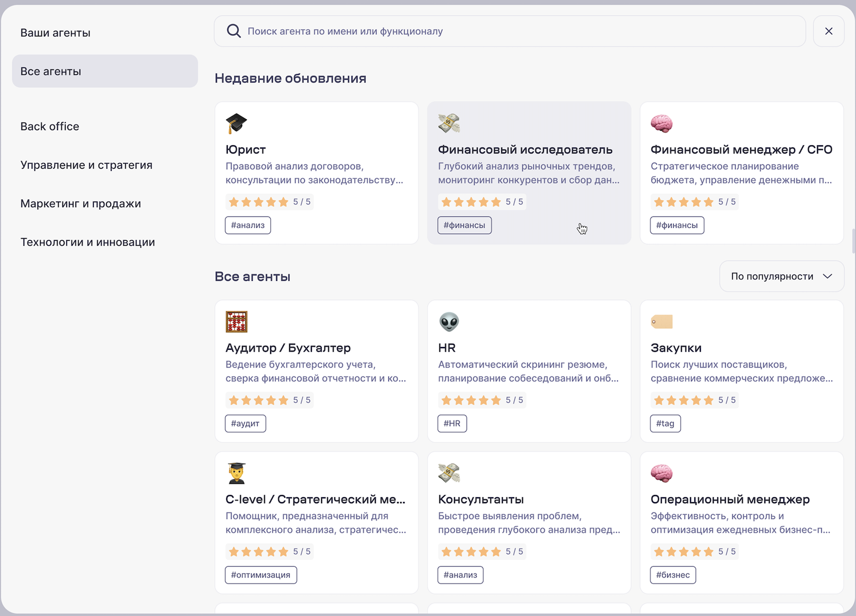
Task: Click the #анализ tag on Юрист card
Action: tap(248, 225)
